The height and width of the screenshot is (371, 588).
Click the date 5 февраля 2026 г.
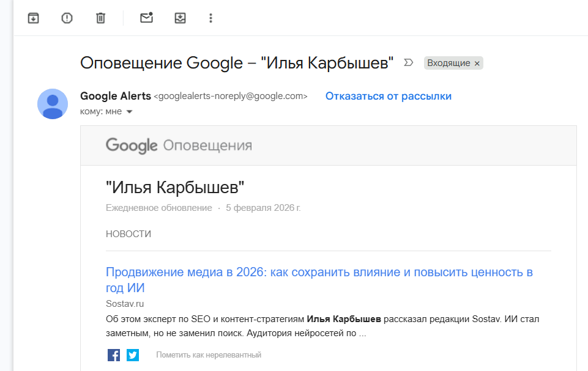(263, 208)
